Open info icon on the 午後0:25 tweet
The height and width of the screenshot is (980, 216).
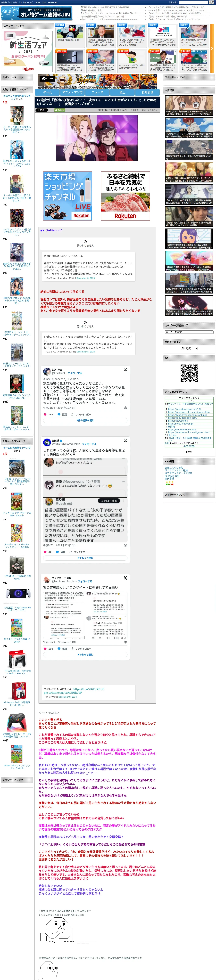[x=125, y=545]
